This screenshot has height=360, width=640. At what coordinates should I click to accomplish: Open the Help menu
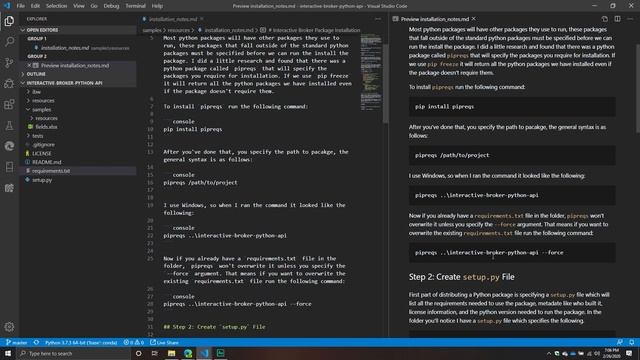coord(157,6)
